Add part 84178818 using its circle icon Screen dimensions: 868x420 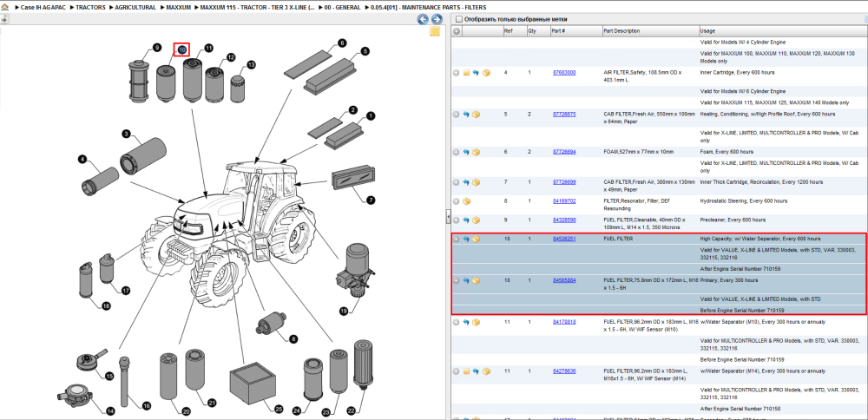pos(457,322)
